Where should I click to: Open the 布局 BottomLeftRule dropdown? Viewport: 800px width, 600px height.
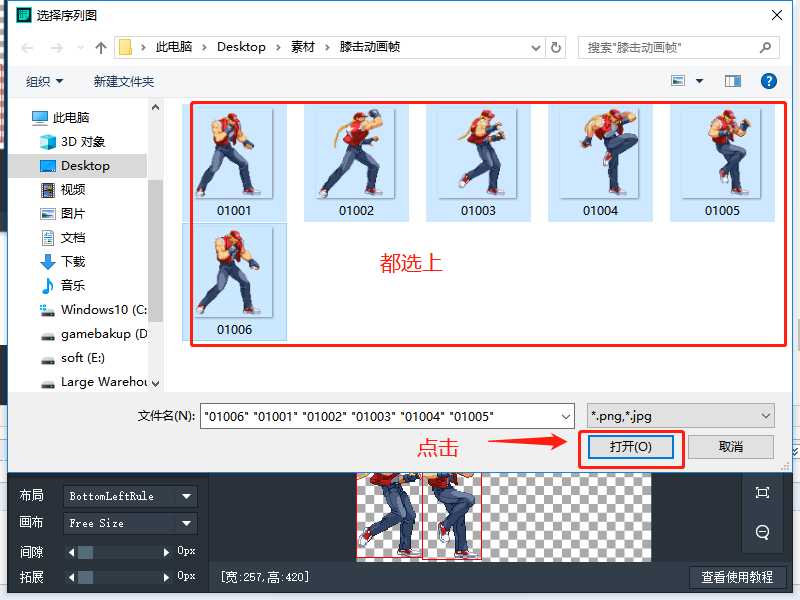(130, 496)
